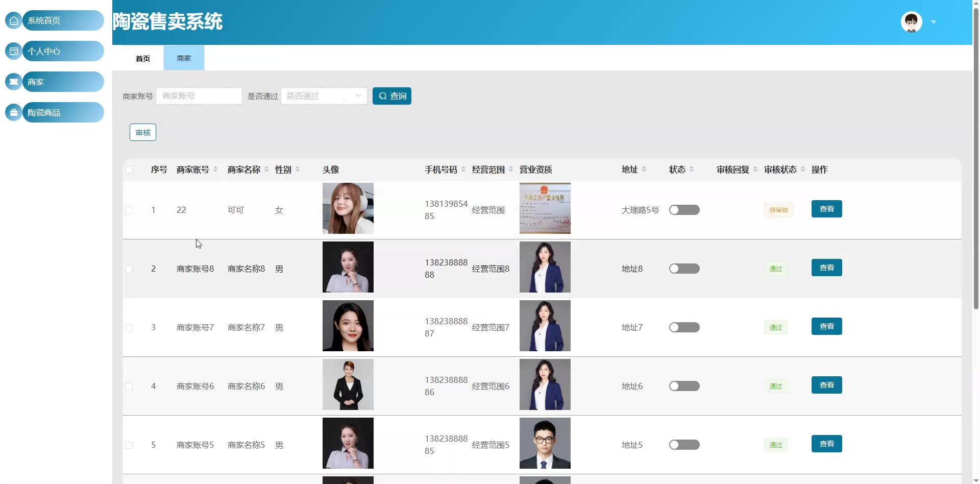The image size is (980, 484).
Task: Click the home icon beside 系统首页
Action: click(x=14, y=20)
